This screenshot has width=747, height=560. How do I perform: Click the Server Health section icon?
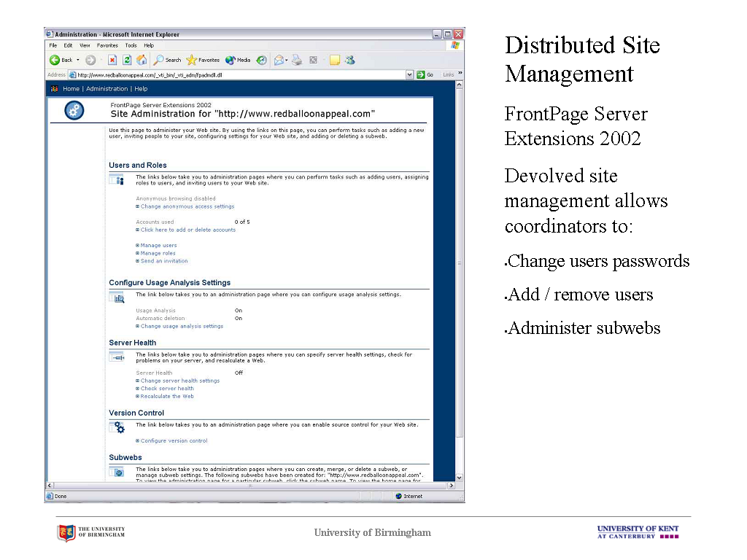click(117, 357)
